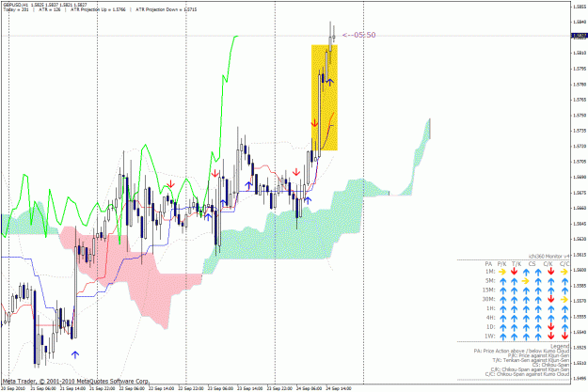Click the yellow sideways arrow in the 30M row
588x392 pixels.
[x=564, y=300]
